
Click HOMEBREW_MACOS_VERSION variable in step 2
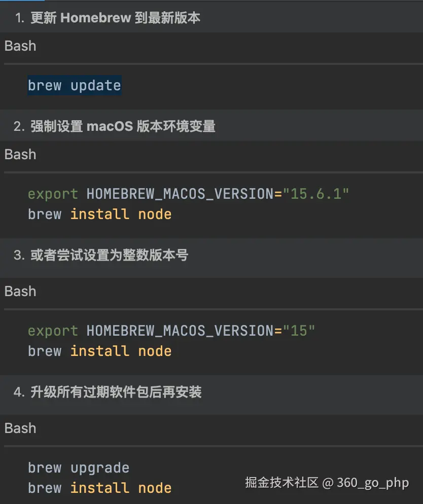180,194
